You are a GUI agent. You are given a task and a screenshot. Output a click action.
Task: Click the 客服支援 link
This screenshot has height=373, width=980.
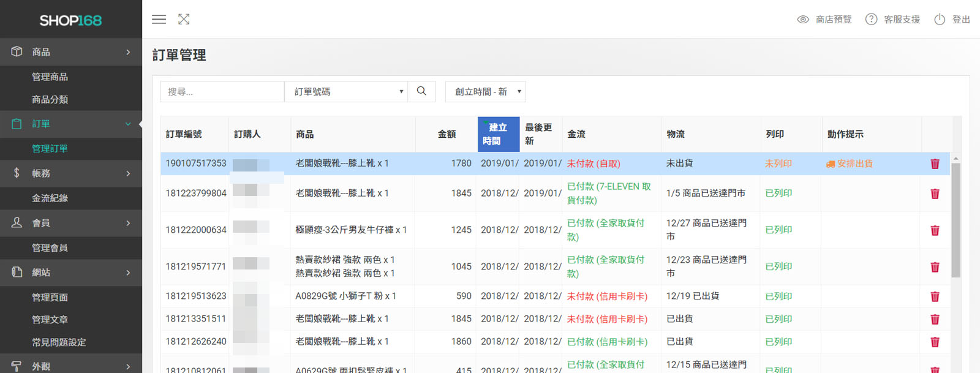(x=902, y=20)
